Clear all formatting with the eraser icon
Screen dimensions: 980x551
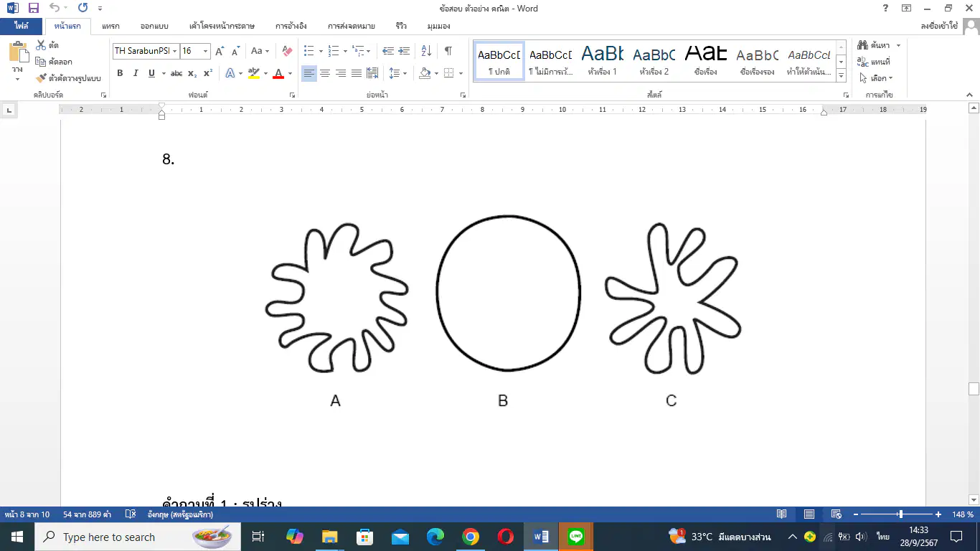287,51
